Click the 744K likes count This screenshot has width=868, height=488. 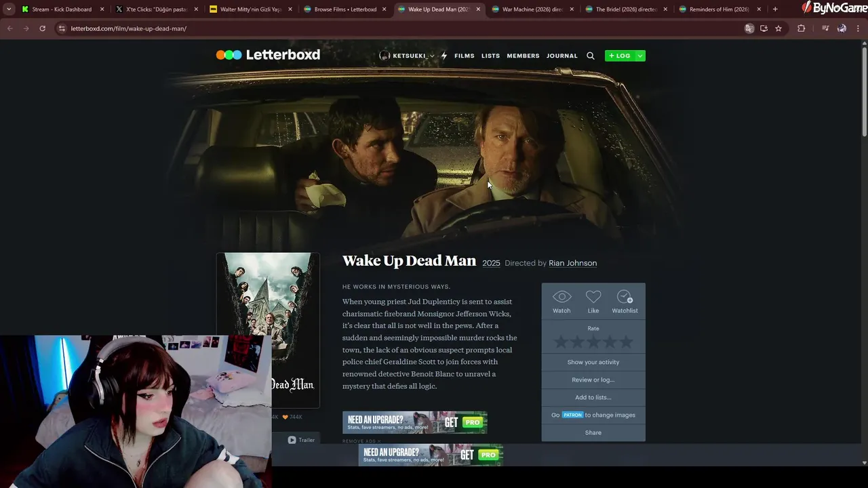coord(292,417)
